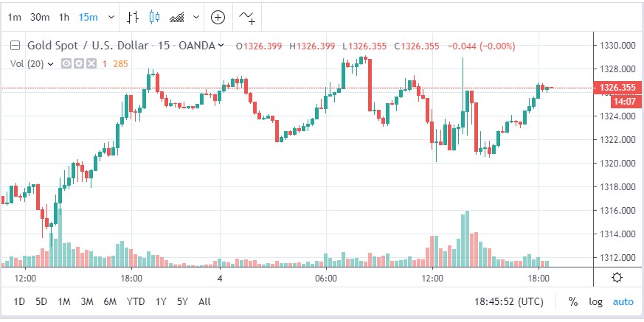644x322 pixels.
Task: Switch to the 1h interval
Action: coord(63,17)
